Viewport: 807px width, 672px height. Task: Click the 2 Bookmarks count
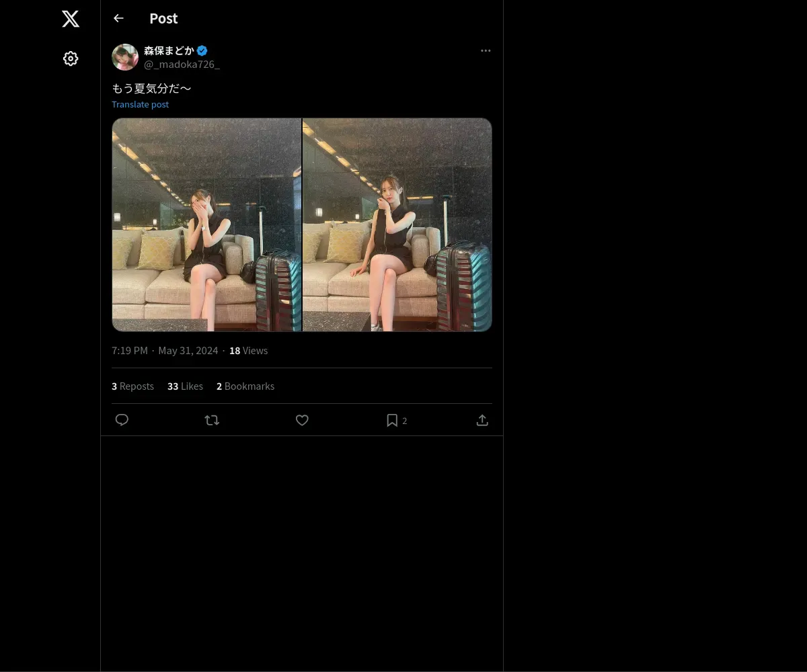245,386
